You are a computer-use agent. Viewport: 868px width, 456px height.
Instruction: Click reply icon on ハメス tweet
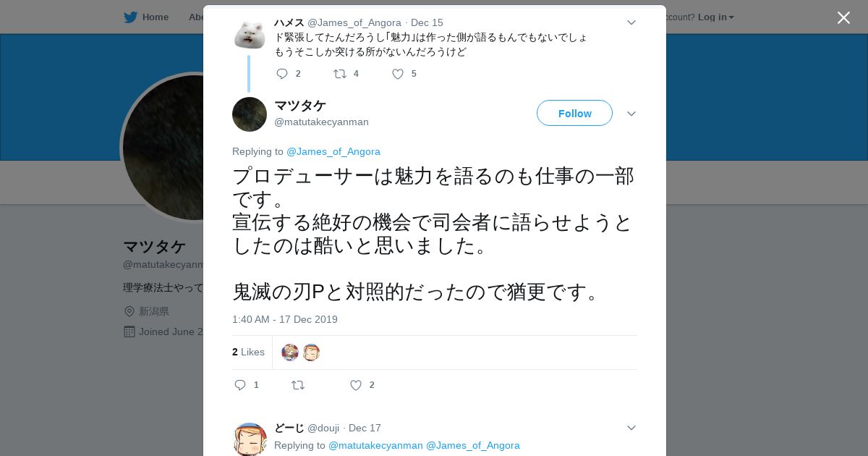point(282,74)
